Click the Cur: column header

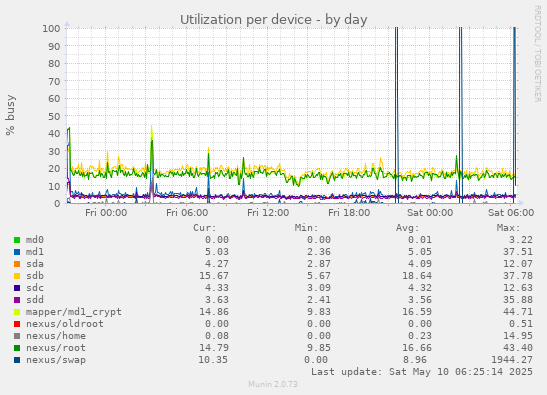205,228
